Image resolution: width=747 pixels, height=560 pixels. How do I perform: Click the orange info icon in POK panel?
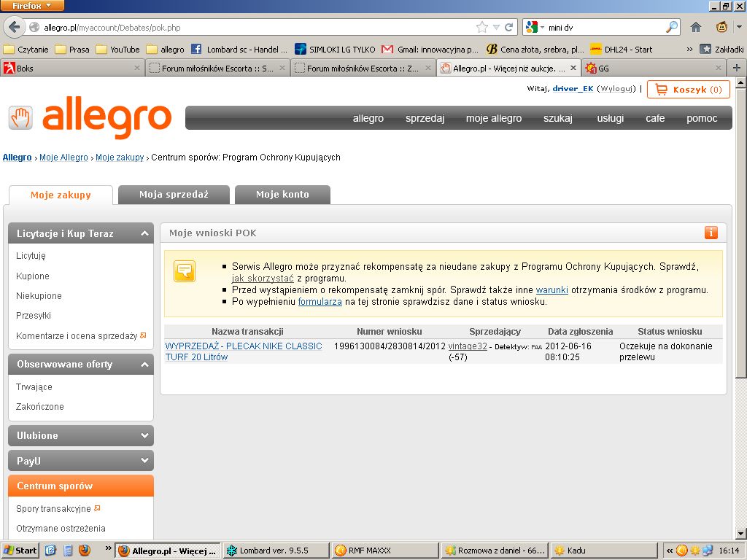(x=711, y=233)
